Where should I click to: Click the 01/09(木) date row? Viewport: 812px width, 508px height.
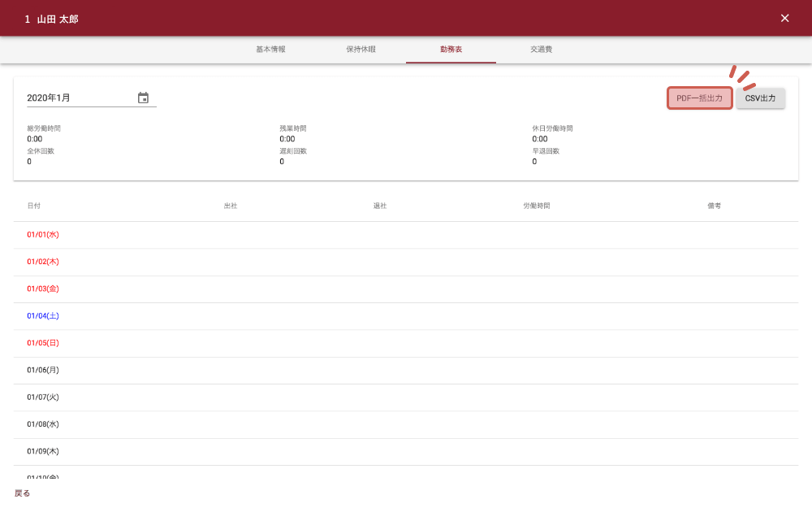click(43, 451)
